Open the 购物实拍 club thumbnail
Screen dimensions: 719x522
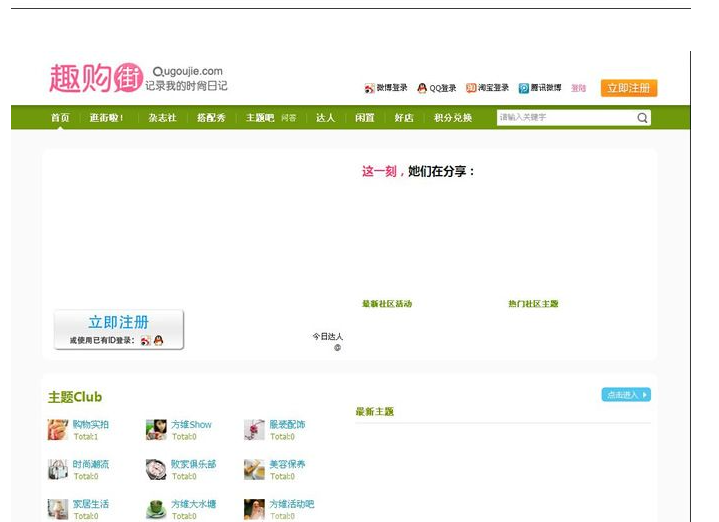tap(58, 430)
